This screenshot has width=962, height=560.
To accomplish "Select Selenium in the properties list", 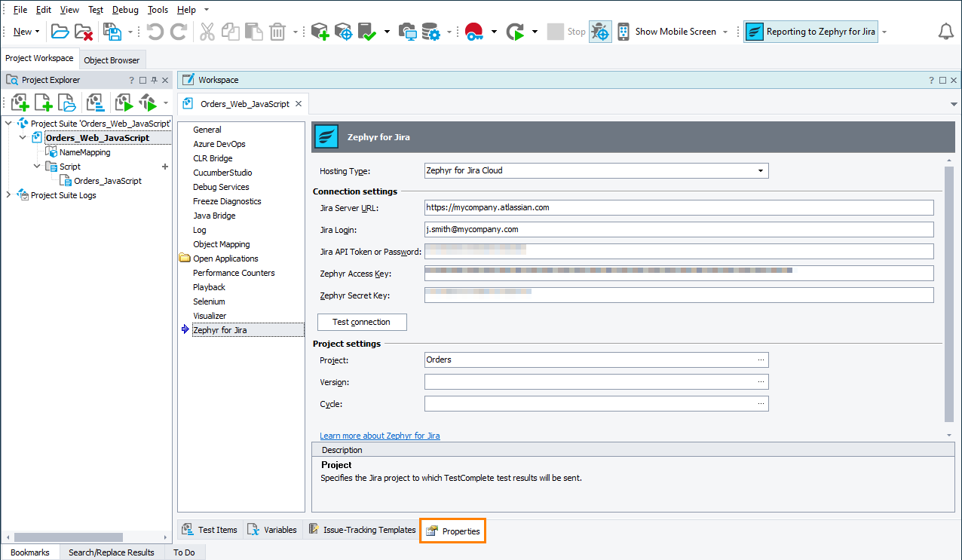I will (209, 301).
